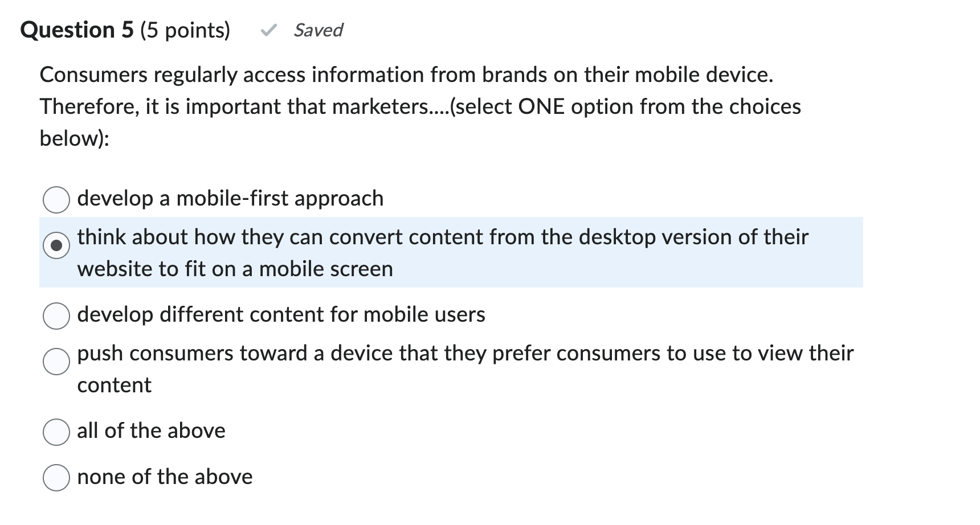Viewport: 980px width, 525px height.
Task: Click the 'content' text under the fourth option
Action: click(x=113, y=385)
